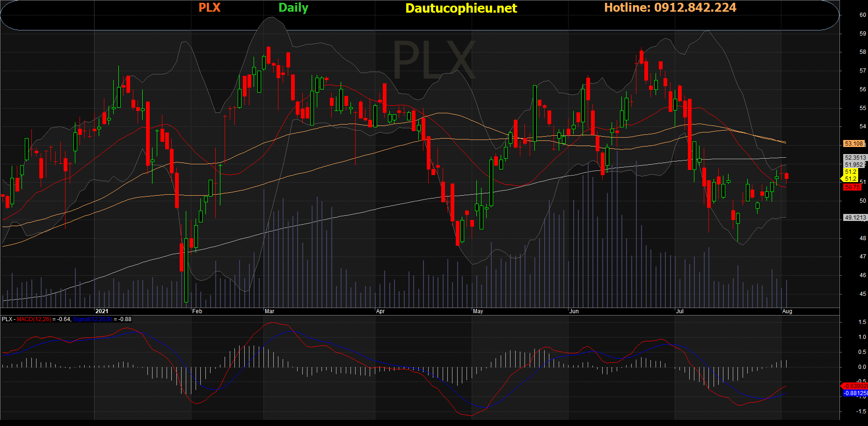Click the blue Signal value tag -0.881
Image resolution: width=868 pixels, height=426 pixels.
855,393
